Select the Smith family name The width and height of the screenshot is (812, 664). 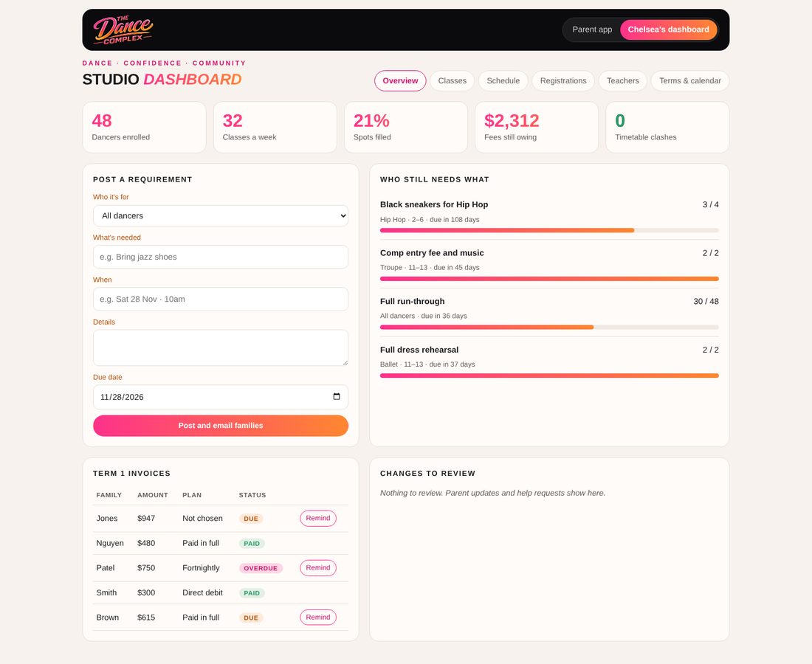point(106,592)
